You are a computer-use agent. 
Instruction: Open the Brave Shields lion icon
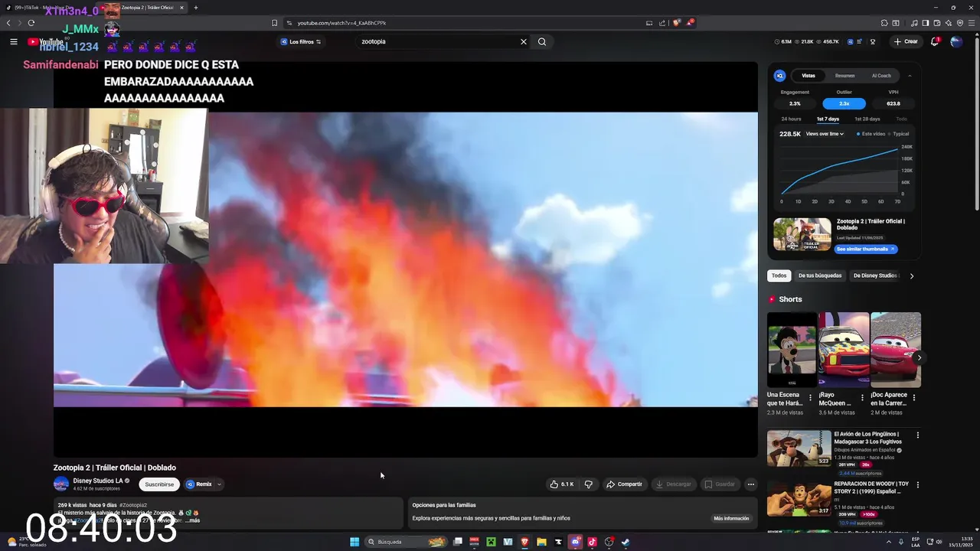pos(676,23)
